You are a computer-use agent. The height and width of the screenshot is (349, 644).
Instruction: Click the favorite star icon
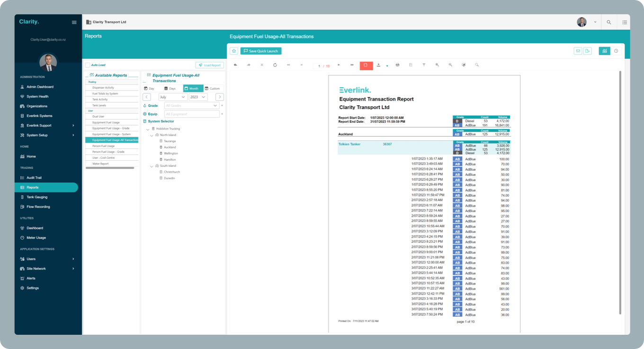pos(234,51)
